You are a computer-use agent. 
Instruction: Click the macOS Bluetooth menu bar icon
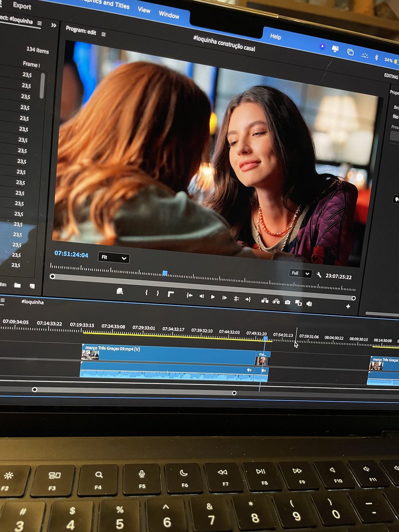(x=376, y=57)
